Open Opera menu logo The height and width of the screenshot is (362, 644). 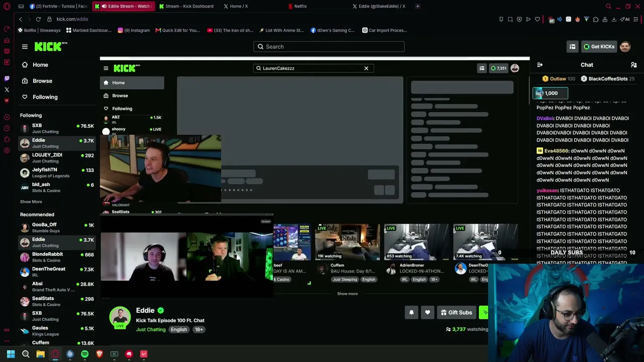[7, 6]
